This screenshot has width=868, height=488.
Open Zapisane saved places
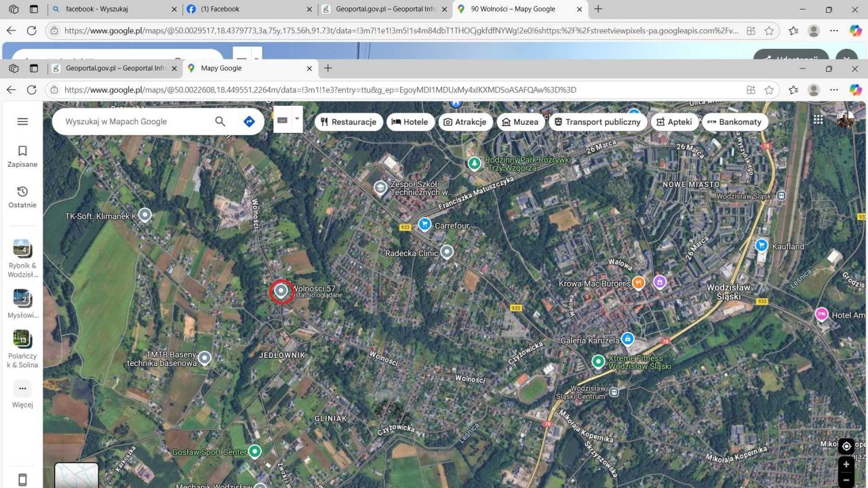point(22,156)
